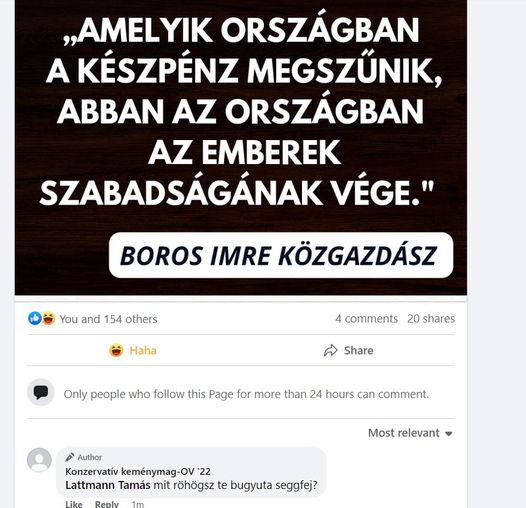Click the Share arrow icon
The width and height of the screenshot is (526, 508).
330,350
